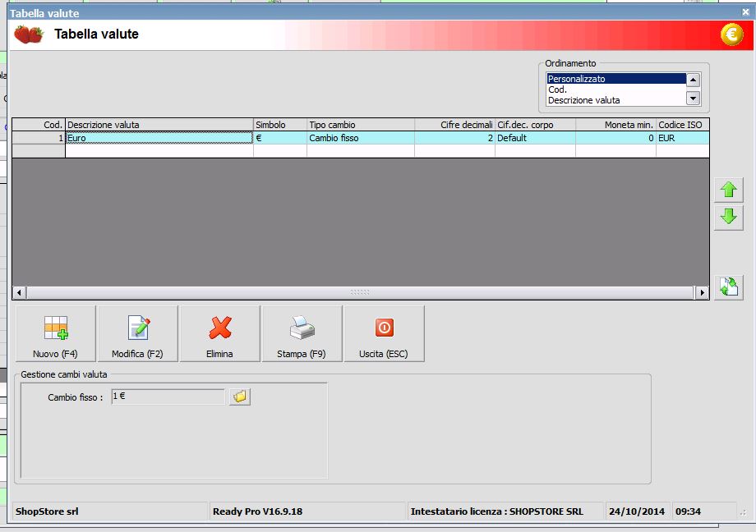756x532 pixels.
Task: Click the Modifica (F2) button
Action: (x=137, y=333)
